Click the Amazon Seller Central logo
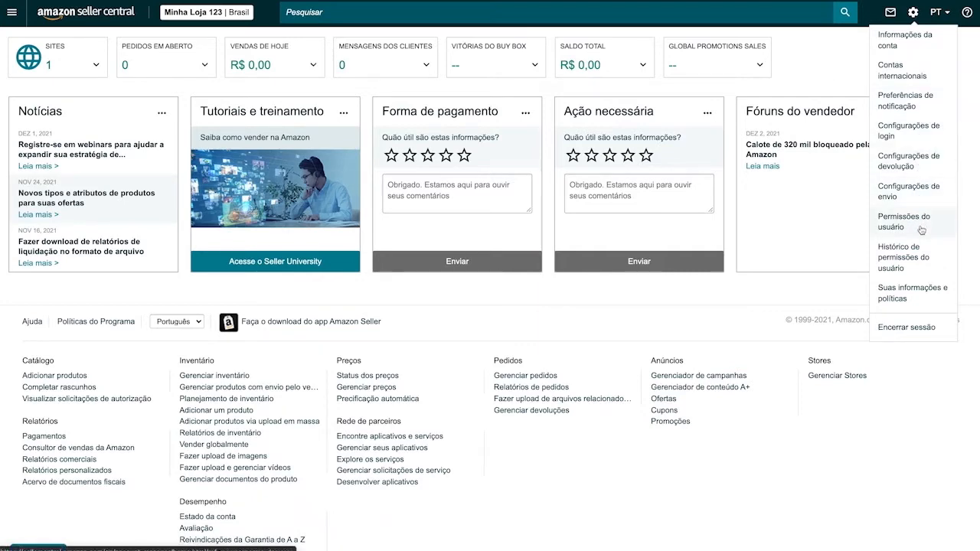 (x=86, y=12)
